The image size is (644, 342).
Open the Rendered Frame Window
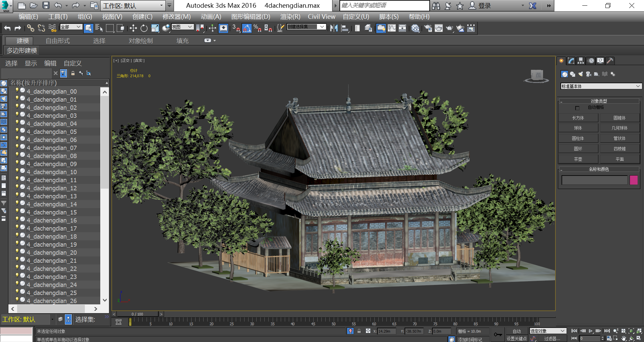coord(439,28)
